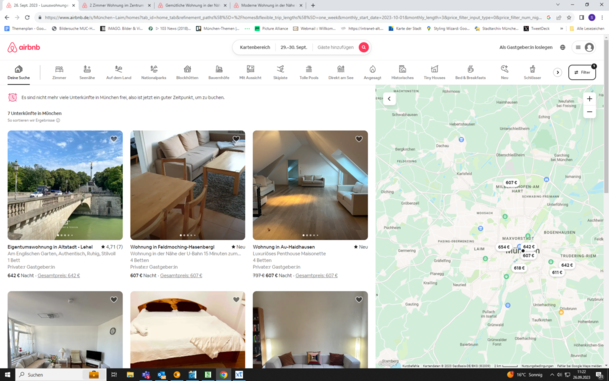This screenshot has height=381, width=609.
Task: Select the Skipiste category icon
Action: [280, 69]
